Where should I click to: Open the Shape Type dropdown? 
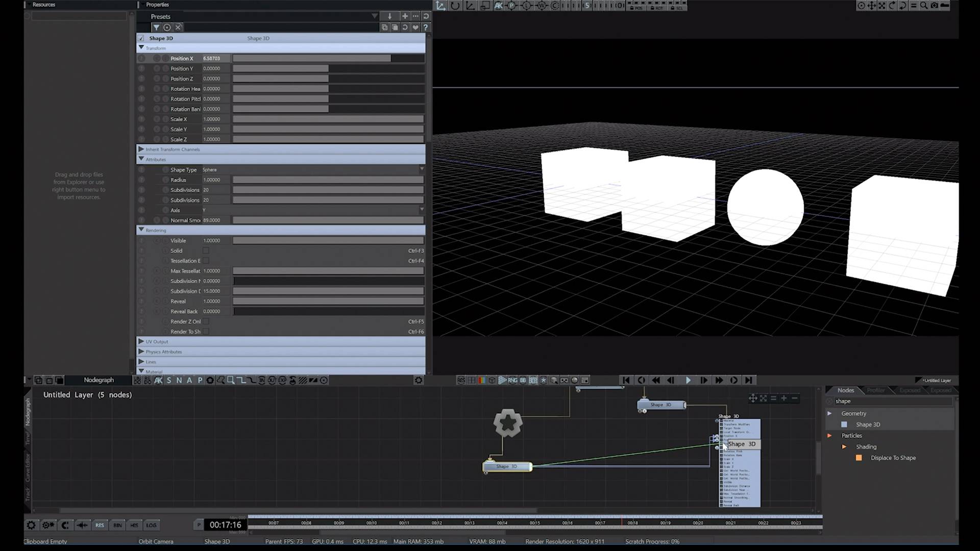(313, 170)
